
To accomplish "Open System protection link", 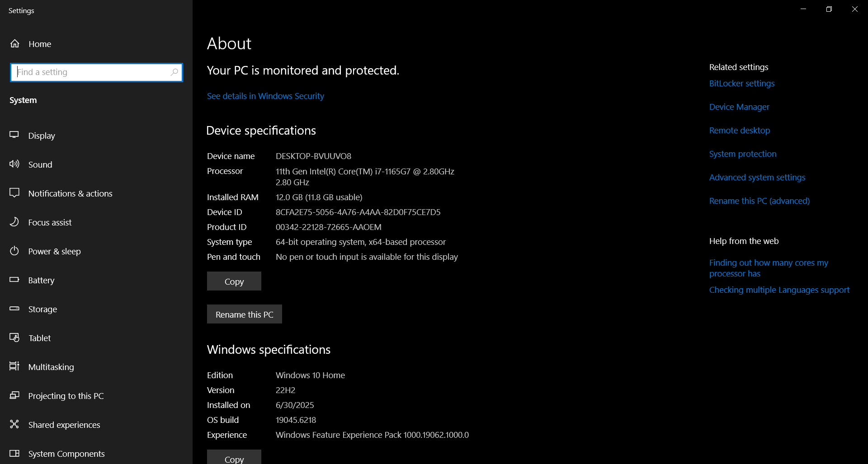I will (x=743, y=154).
